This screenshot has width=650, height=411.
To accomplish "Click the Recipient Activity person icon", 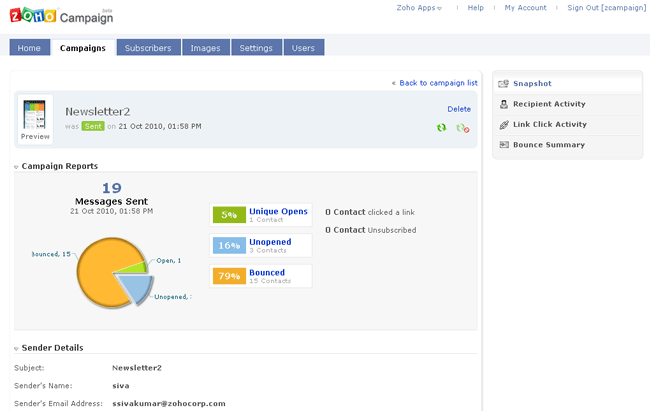I will click(504, 104).
